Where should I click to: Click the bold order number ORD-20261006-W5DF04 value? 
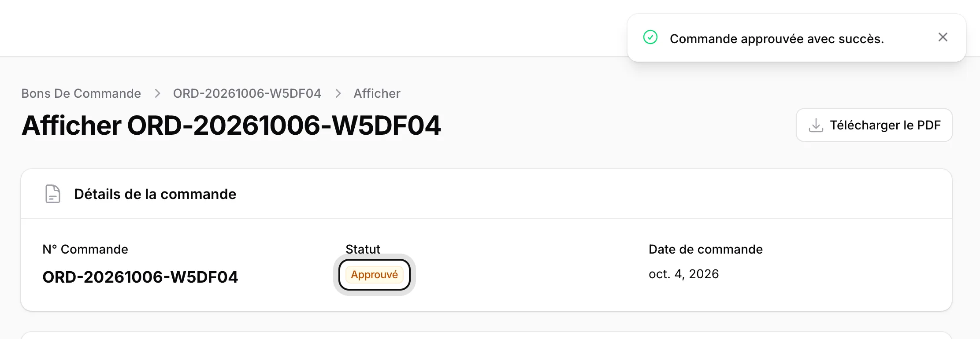pyautogui.click(x=140, y=277)
